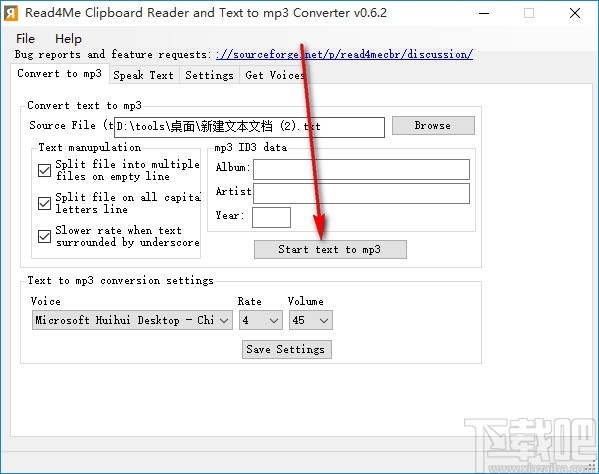Click the Album input field
This screenshot has height=474, width=599.
coord(361,169)
